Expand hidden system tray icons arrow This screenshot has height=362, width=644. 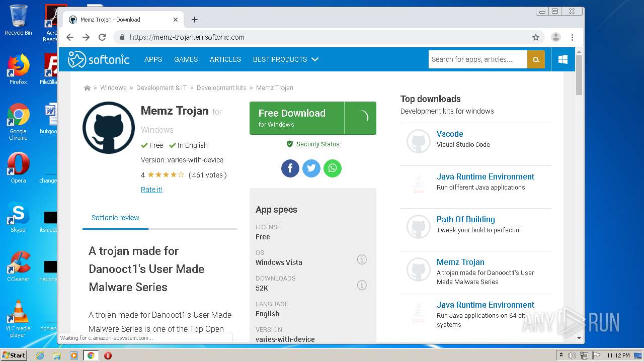[561, 355]
